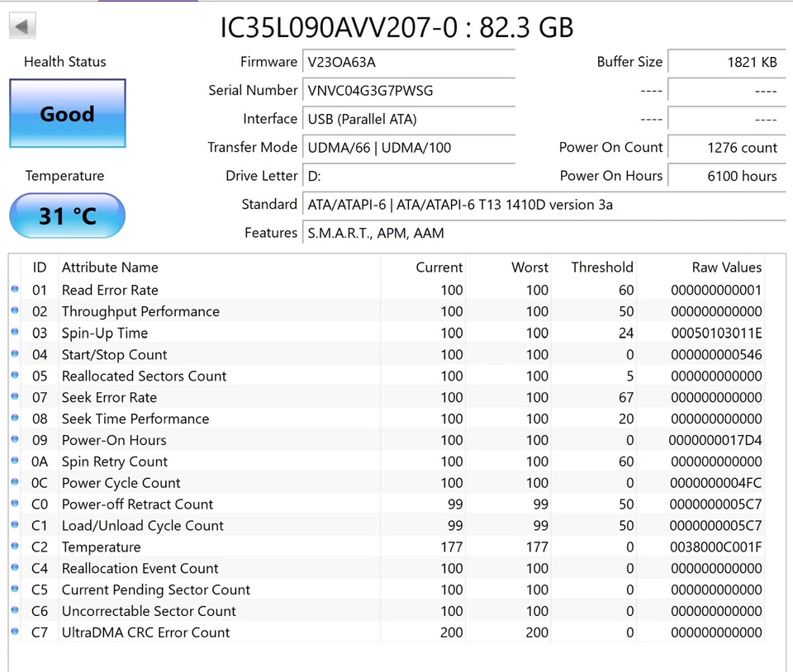Click the Current column header
This screenshot has height=672, width=793.
[439, 267]
